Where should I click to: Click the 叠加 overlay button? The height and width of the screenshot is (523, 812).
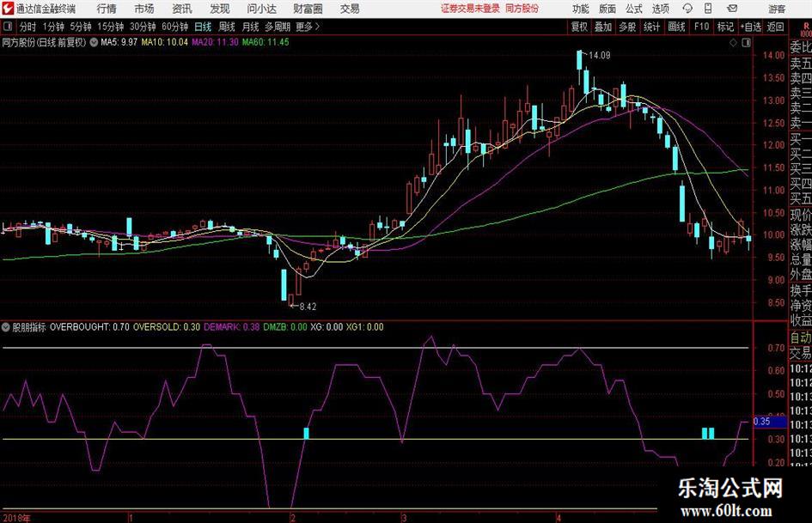(603, 27)
